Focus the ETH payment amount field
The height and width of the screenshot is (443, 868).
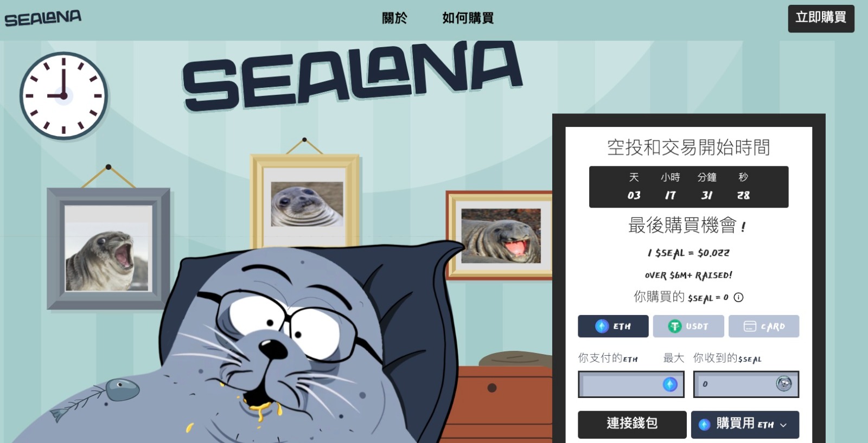coord(631,384)
